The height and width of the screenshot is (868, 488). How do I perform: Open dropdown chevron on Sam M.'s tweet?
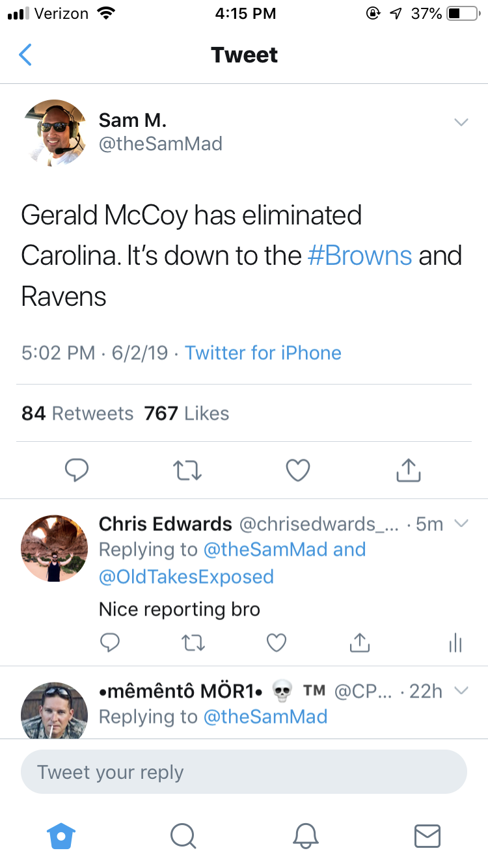coord(461,122)
